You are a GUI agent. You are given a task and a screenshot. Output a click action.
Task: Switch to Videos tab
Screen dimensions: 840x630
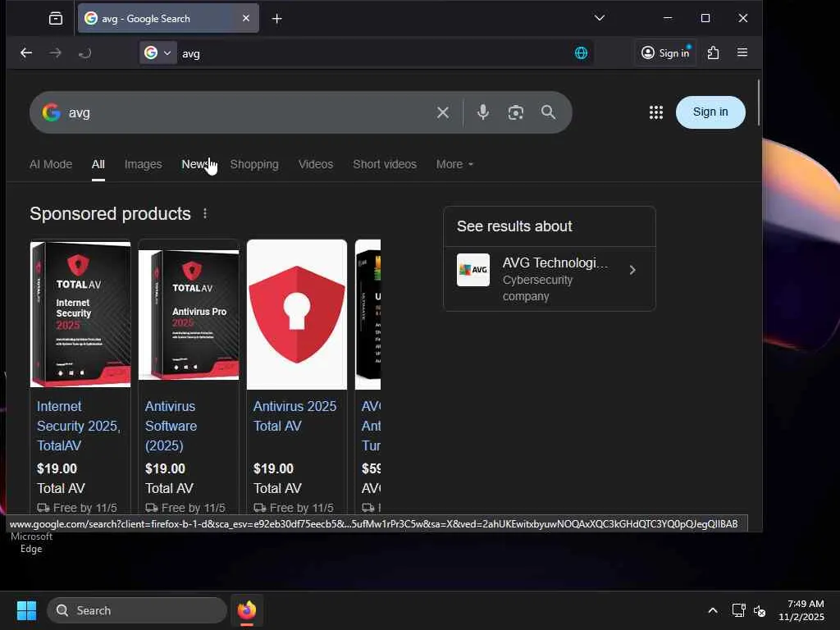click(316, 164)
